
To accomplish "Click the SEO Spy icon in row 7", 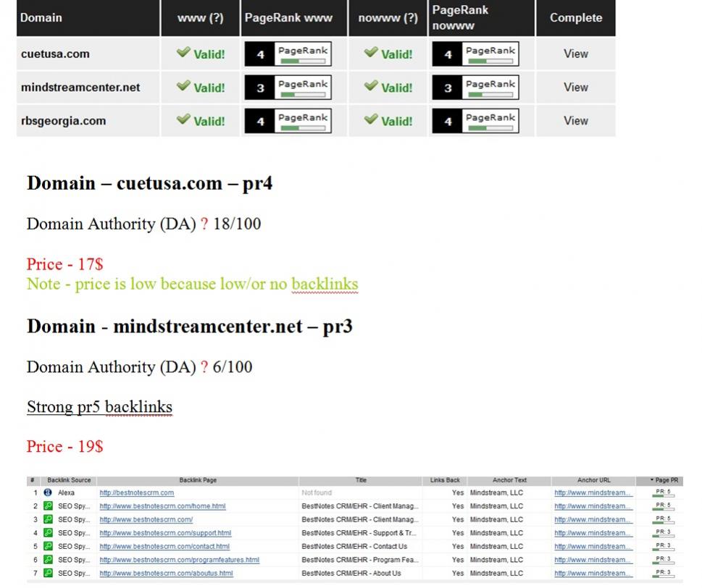I will pyautogui.click(x=48, y=573).
